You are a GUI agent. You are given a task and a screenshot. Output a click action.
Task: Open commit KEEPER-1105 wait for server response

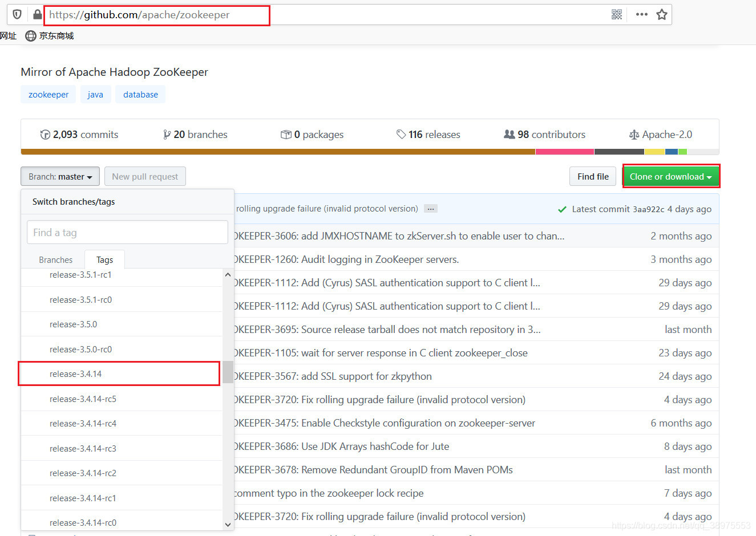(381, 353)
